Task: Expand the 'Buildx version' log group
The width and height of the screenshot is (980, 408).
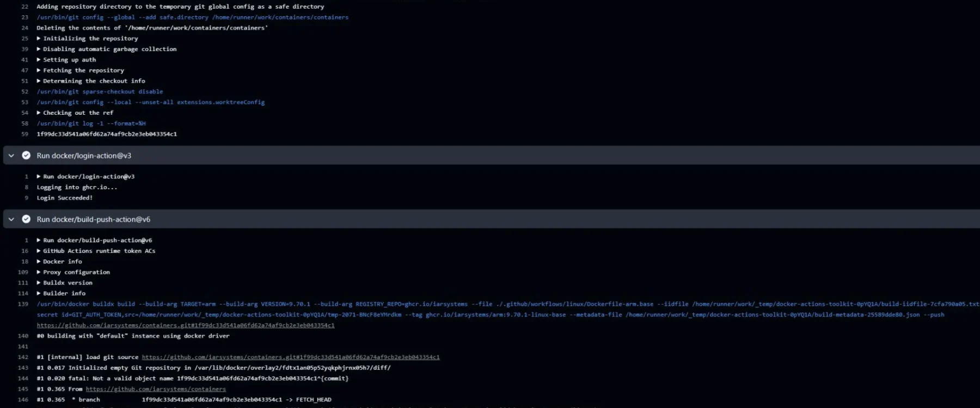Action: click(x=39, y=283)
